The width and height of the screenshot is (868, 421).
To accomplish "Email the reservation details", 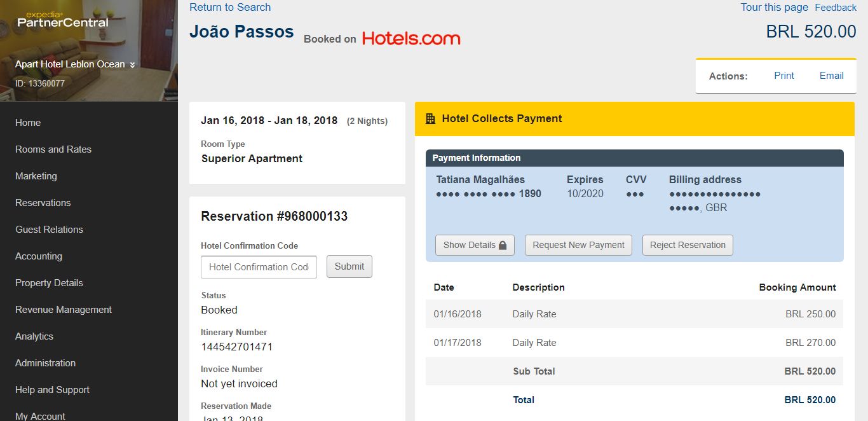I will tap(831, 76).
